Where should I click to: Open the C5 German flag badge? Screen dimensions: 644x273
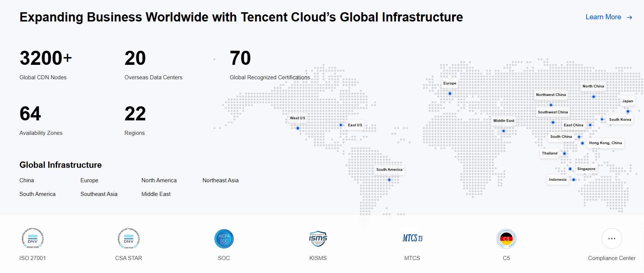pyautogui.click(x=506, y=239)
